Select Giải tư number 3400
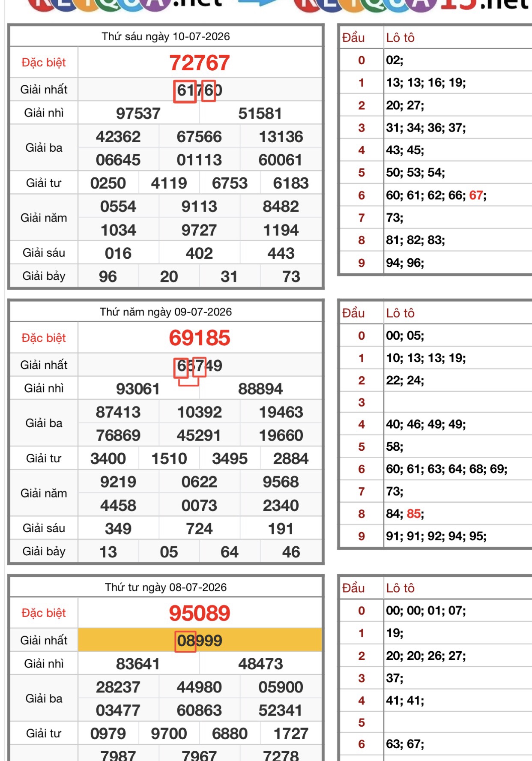The height and width of the screenshot is (761, 532). tap(108, 458)
